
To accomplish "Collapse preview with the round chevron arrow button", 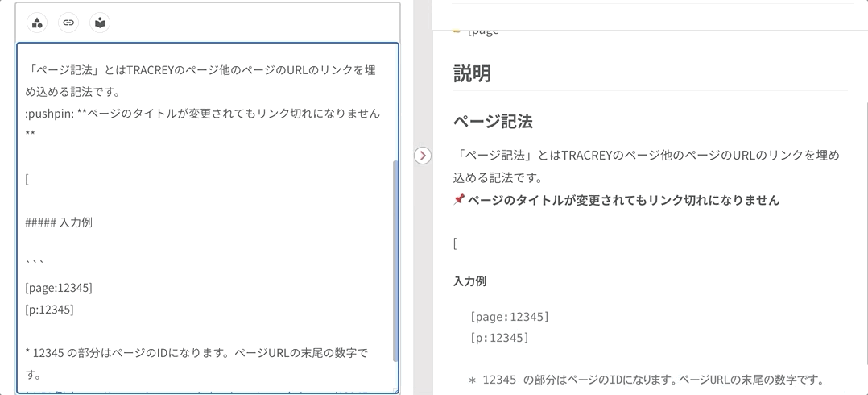I will coord(423,156).
